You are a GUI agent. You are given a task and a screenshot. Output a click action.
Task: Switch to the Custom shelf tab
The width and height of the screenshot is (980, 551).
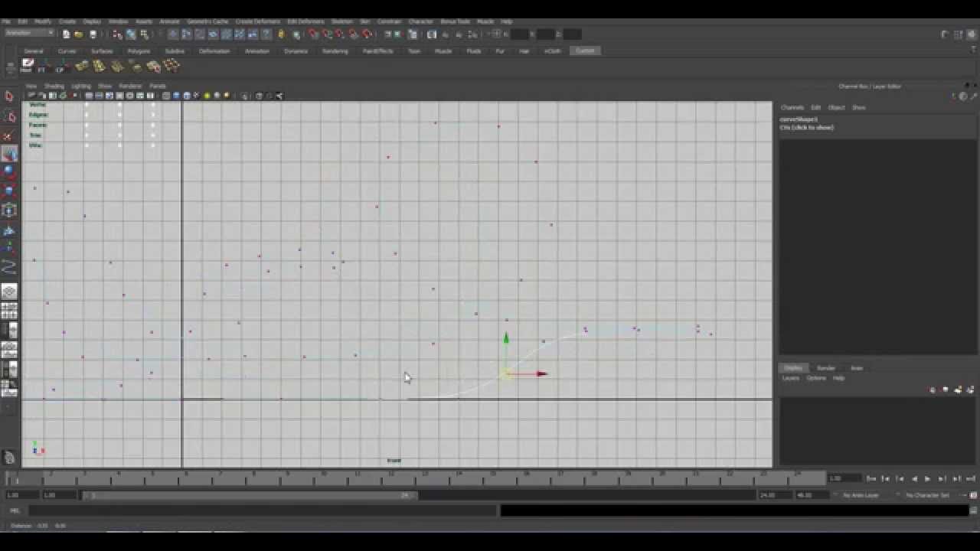click(585, 51)
